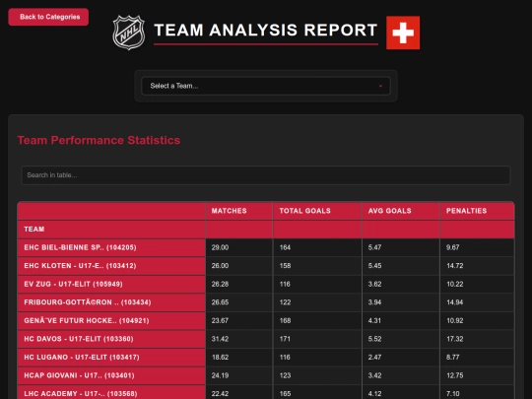Click avg goals 5.45 for EHC Kloten
532x399 pixels.
pyautogui.click(x=374, y=266)
